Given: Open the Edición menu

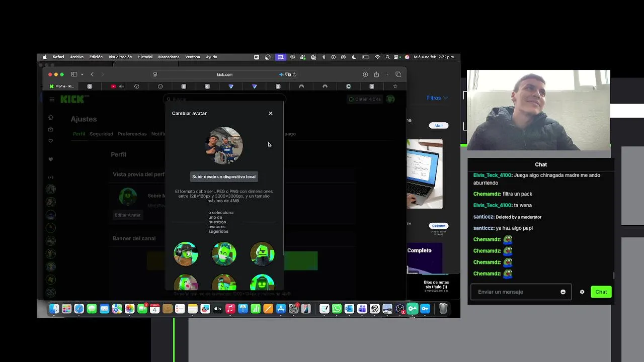Looking at the screenshot, I should click(96, 57).
